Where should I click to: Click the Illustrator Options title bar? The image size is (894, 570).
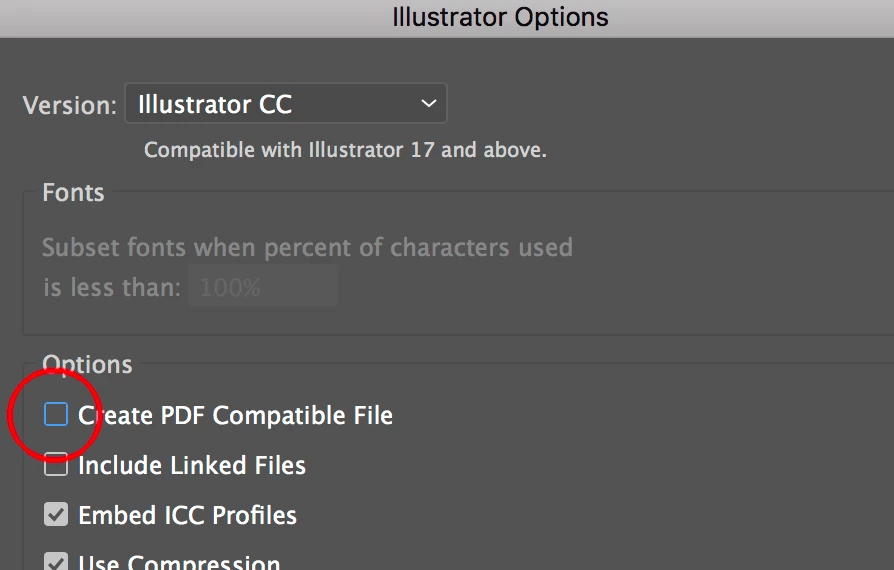coord(500,17)
